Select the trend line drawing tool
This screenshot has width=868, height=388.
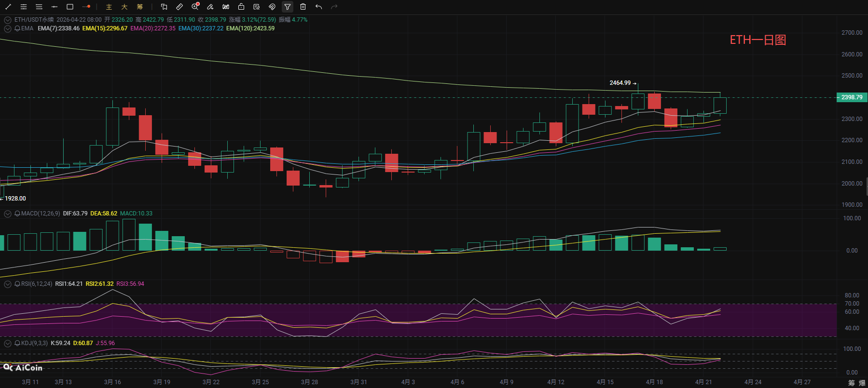click(8, 7)
